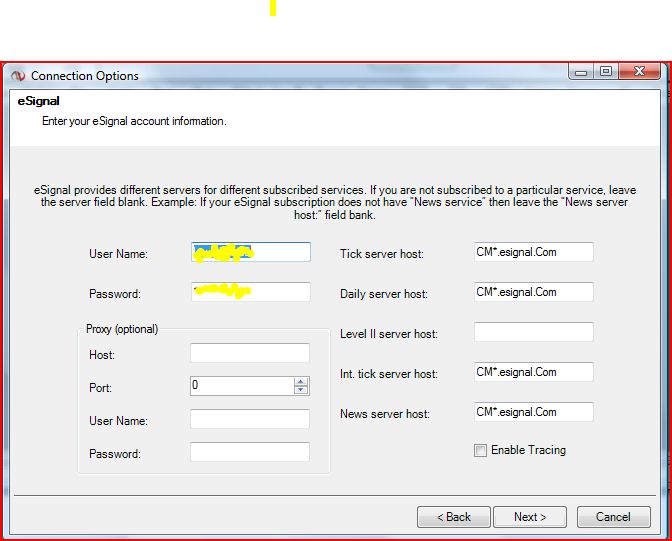672x541 pixels.
Task: Go to previous step with Back button
Action: pos(454,517)
